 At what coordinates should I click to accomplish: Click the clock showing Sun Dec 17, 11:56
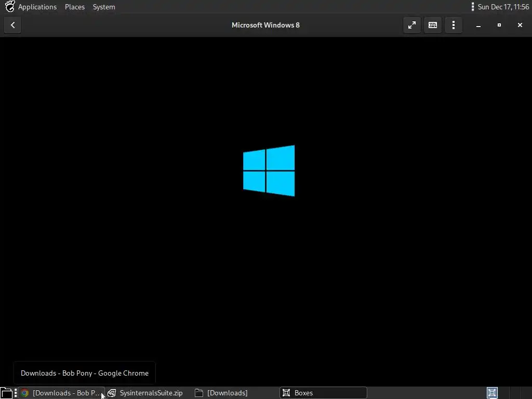[x=503, y=7]
